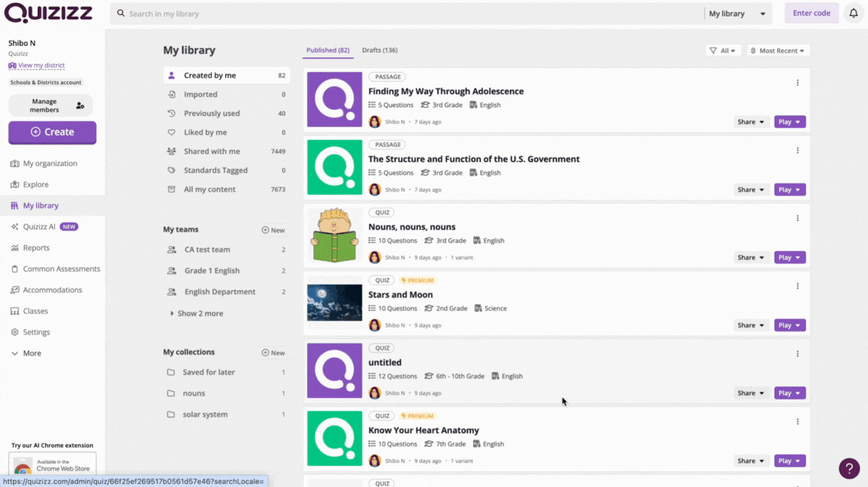
Task: Open Finding My Way Through Adolescence title
Action: coord(445,91)
